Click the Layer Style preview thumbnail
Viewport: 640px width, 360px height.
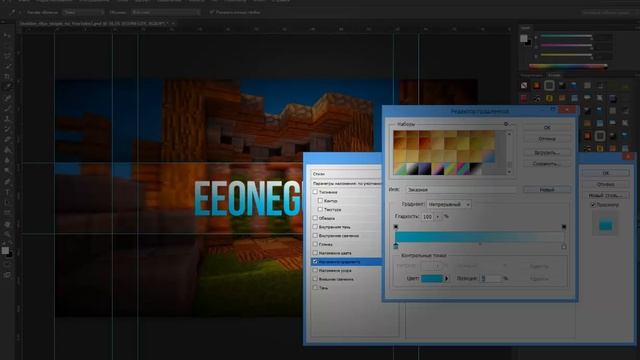(x=606, y=224)
